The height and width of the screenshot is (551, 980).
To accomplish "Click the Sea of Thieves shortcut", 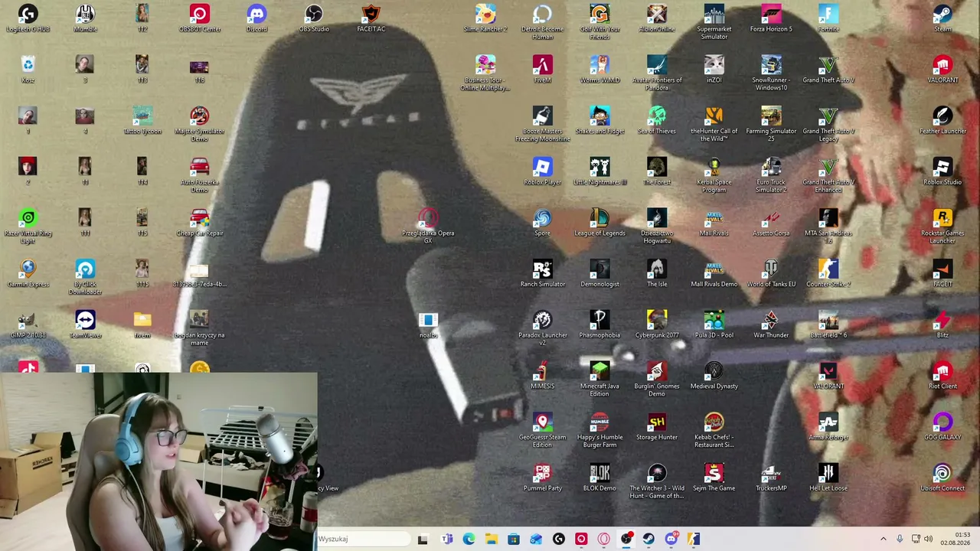I will (x=657, y=121).
